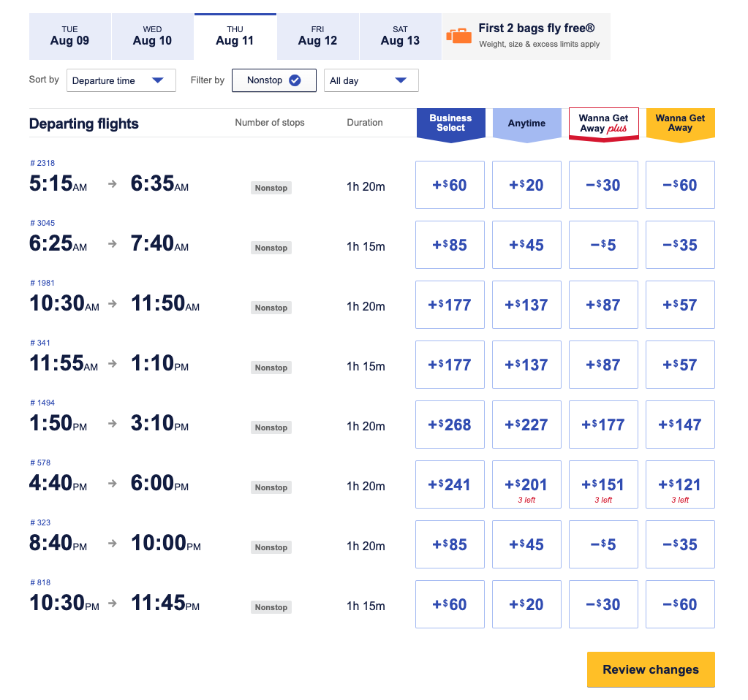
Task: Pick the −$5 fare on the 8:40PM flight
Action: coord(603,544)
